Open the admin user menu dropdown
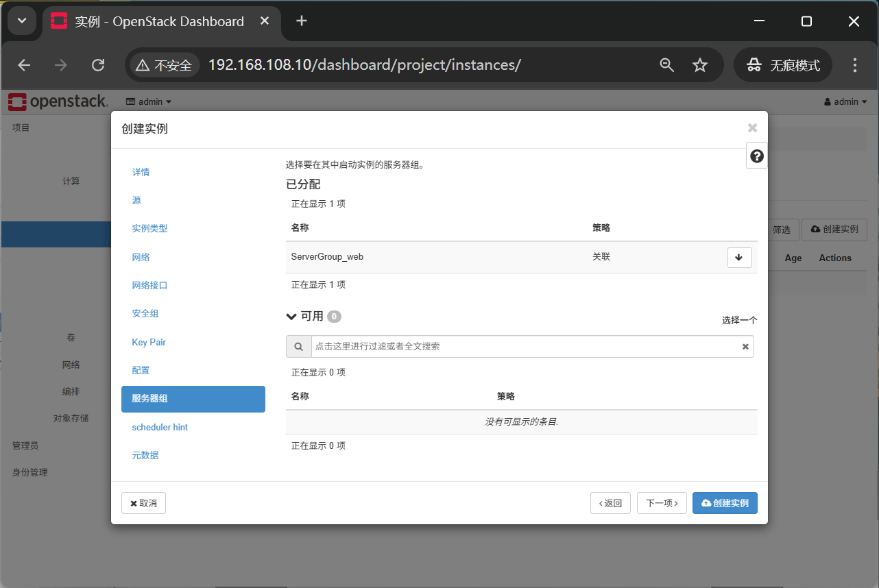The image size is (879, 588). [x=845, y=102]
